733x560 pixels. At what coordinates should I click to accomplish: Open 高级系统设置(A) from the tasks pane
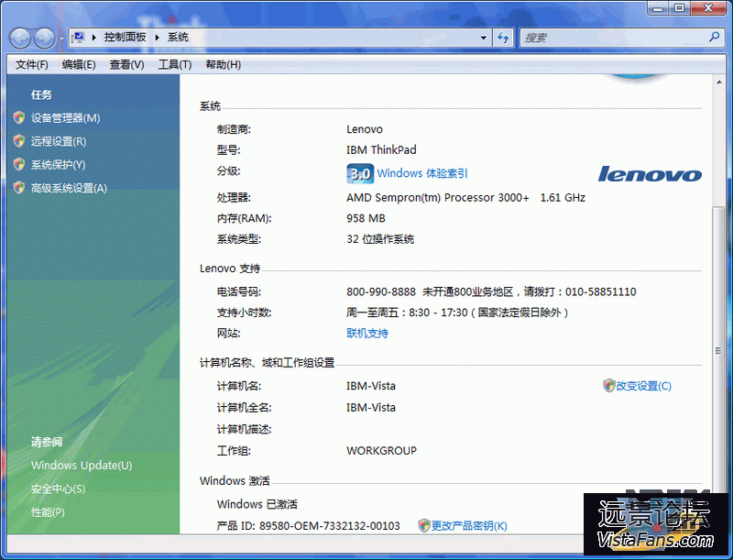click(69, 188)
